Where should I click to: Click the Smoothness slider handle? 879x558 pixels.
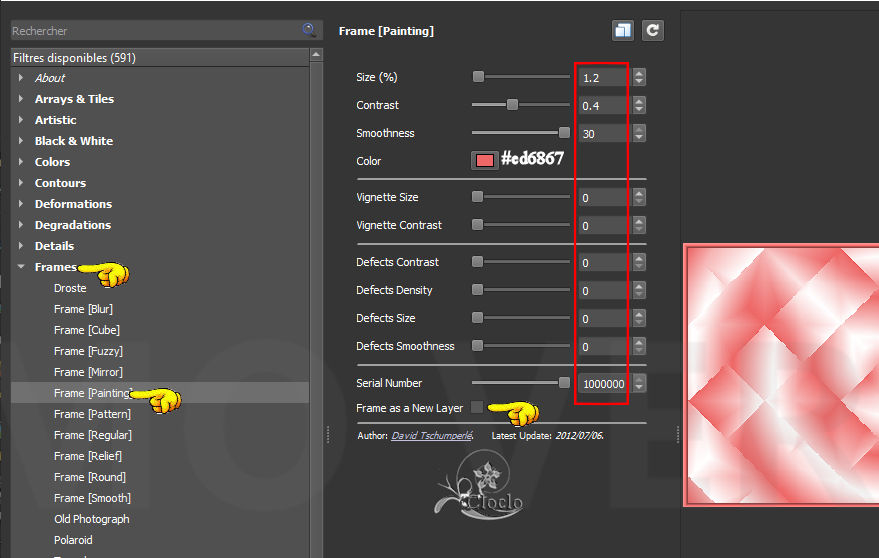click(x=564, y=133)
